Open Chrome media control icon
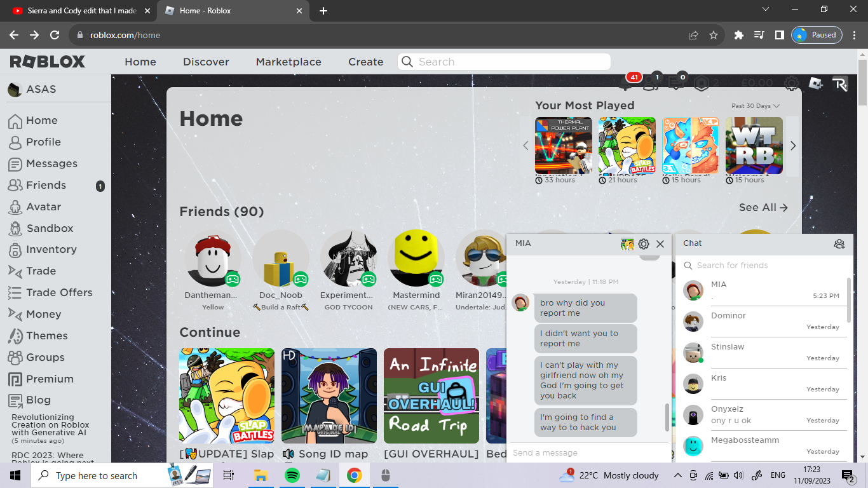The image size is (868, 488). (759, 35)
